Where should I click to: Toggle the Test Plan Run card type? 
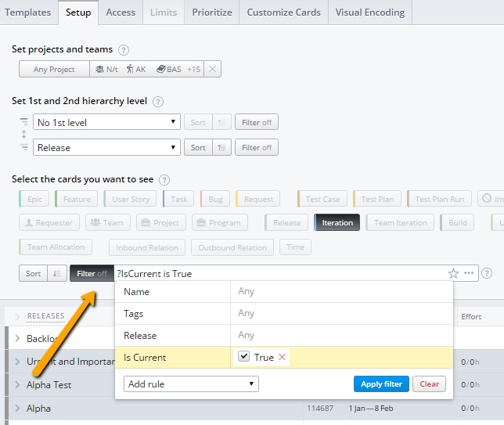pyautogui.click(x=439, y=199)
